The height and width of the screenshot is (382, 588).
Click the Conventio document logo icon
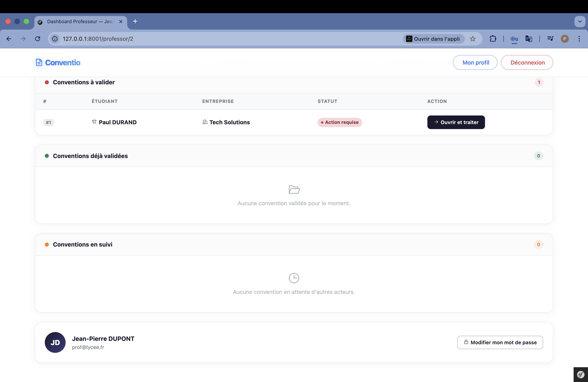coord(39,62)
